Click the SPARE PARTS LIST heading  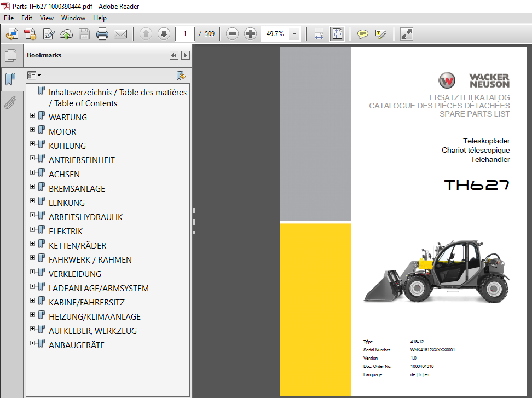click(x=475, y=114)
